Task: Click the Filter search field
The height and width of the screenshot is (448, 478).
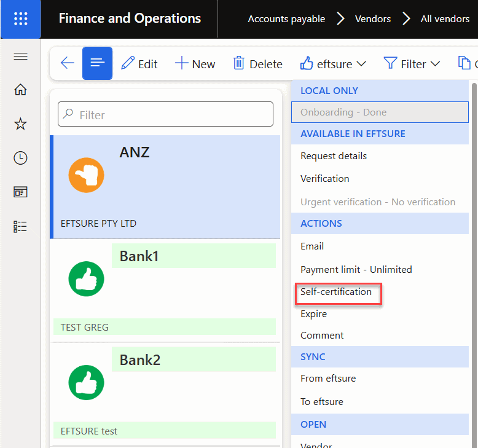Action: tap(165, 114)
